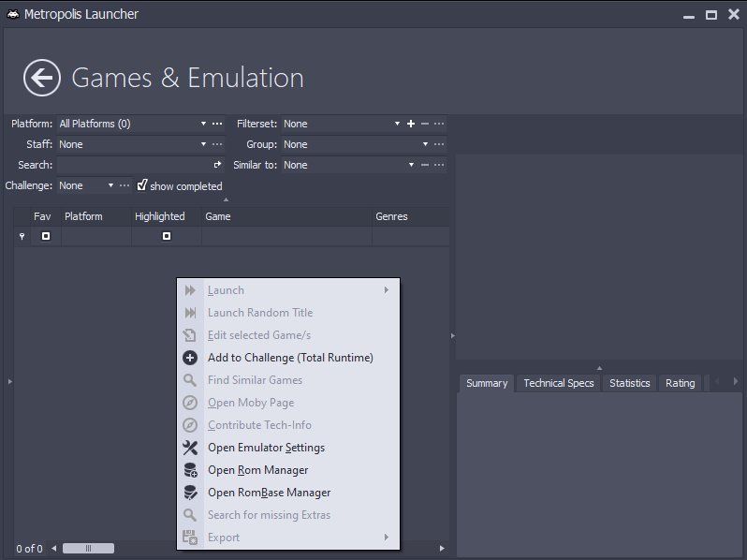Screen dimensions: 747x560
Task: Click the Game column filter field
Action: pos(286,236)
